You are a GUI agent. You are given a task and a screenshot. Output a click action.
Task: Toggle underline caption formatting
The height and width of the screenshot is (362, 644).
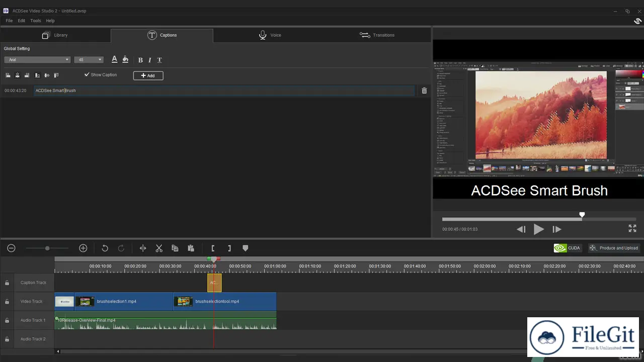point(159,60)
